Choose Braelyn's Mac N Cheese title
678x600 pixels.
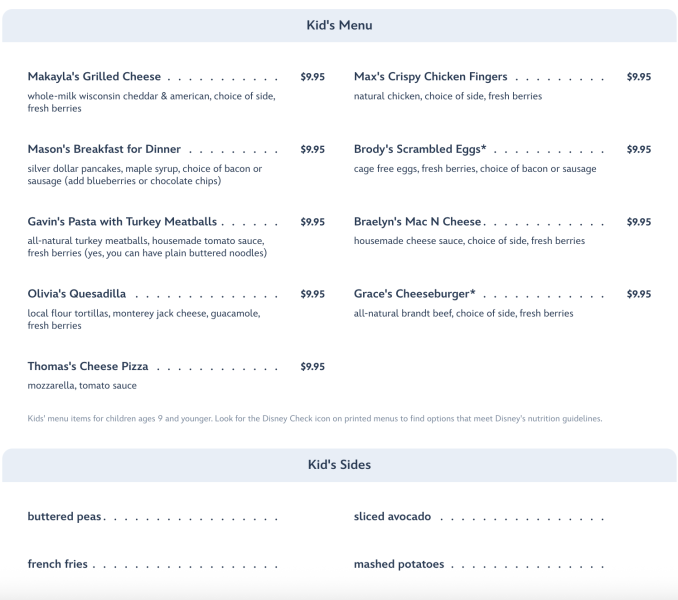pyautogui.click(x=417, y=222)
